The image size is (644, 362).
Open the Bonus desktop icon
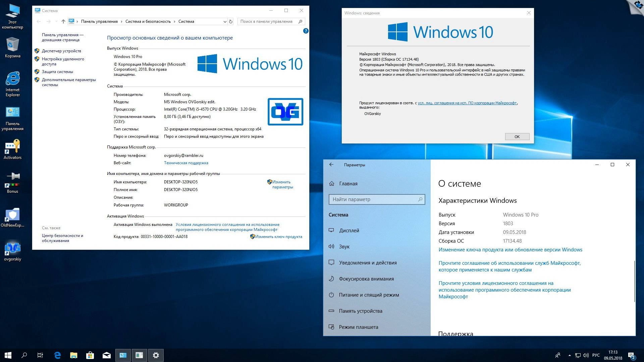coord(12,183)
